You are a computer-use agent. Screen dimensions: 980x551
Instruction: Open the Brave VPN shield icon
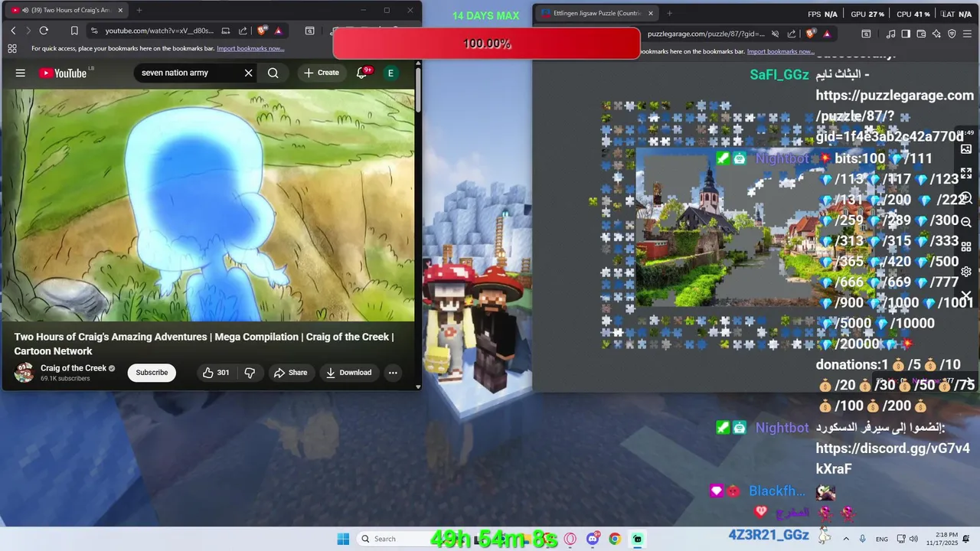click(952, 34)
